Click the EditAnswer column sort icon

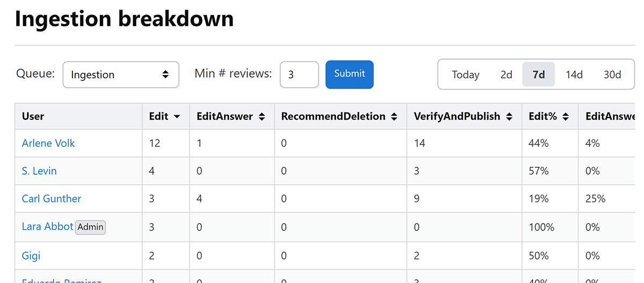[262, 116]
